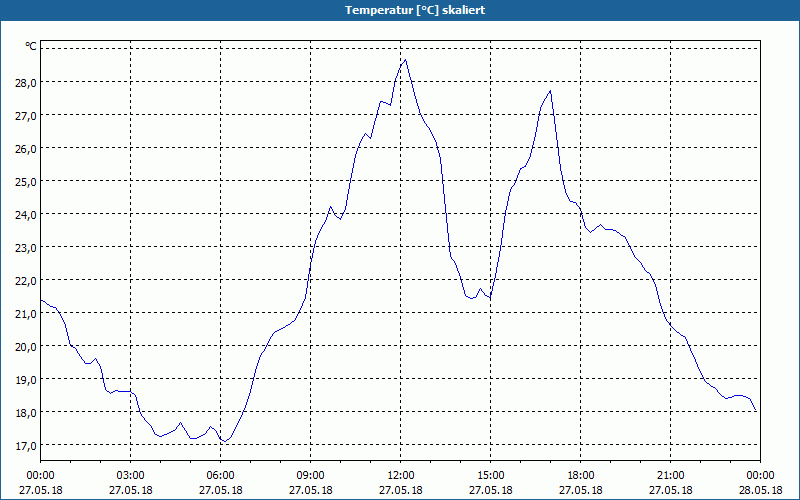This screenshot has width=800, height=500.
Task: Click the 21,0 y-axis label
Action: coord(26,314)
